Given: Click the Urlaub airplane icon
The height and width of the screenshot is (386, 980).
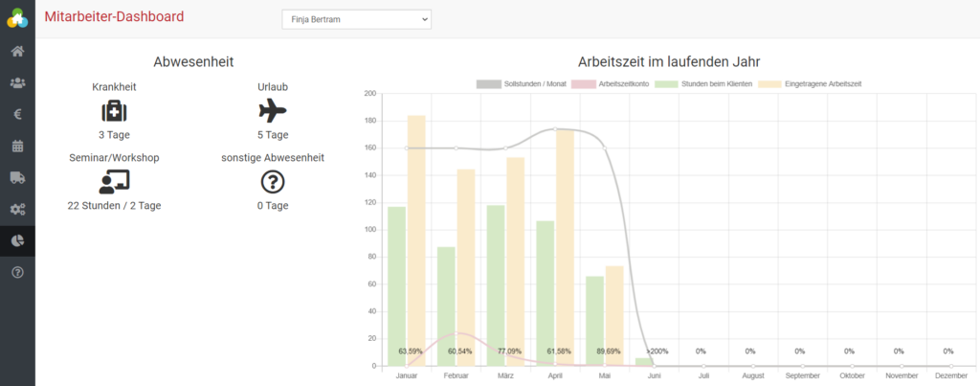Looking at the screenshot, I should (x=273, y=111).
